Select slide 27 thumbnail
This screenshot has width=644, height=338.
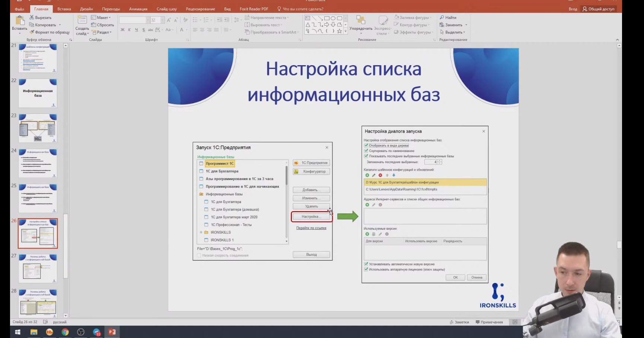coord(38,268)
